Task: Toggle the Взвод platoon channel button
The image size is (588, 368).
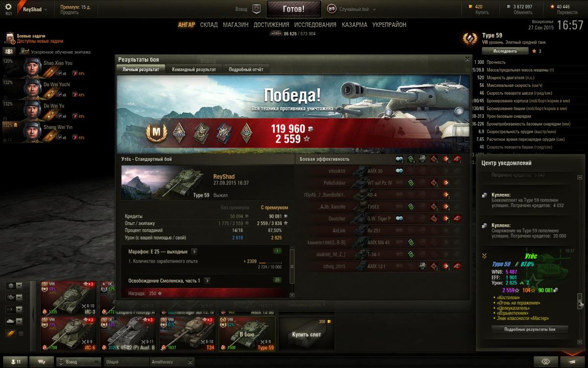Action: pyautogui.click(x=78, y=362)
